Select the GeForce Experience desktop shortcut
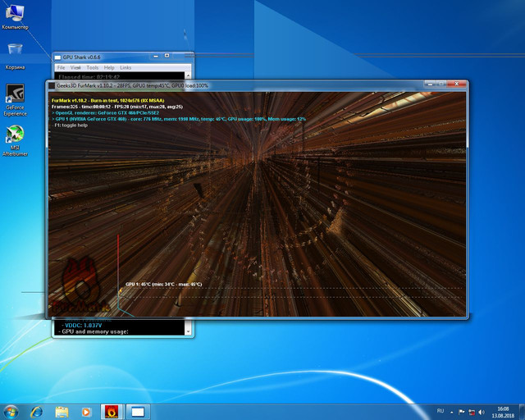Image resolution: width=525 pixels, height=420 pixels. click(x=15, y=100)
